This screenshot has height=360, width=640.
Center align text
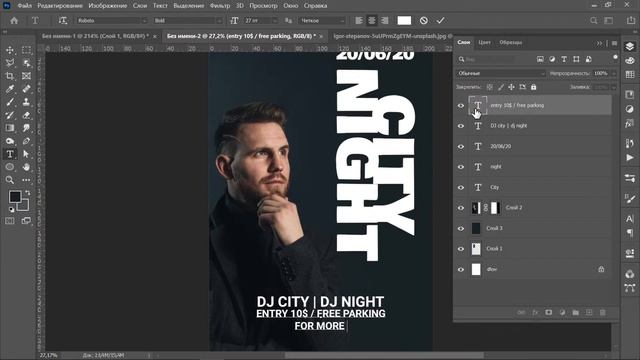point(372,20)
